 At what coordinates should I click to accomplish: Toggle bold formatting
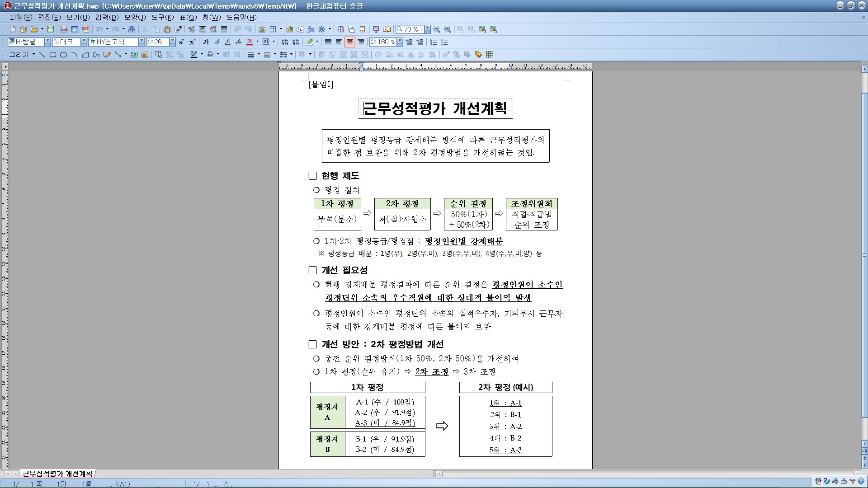(x=206, y=42)
